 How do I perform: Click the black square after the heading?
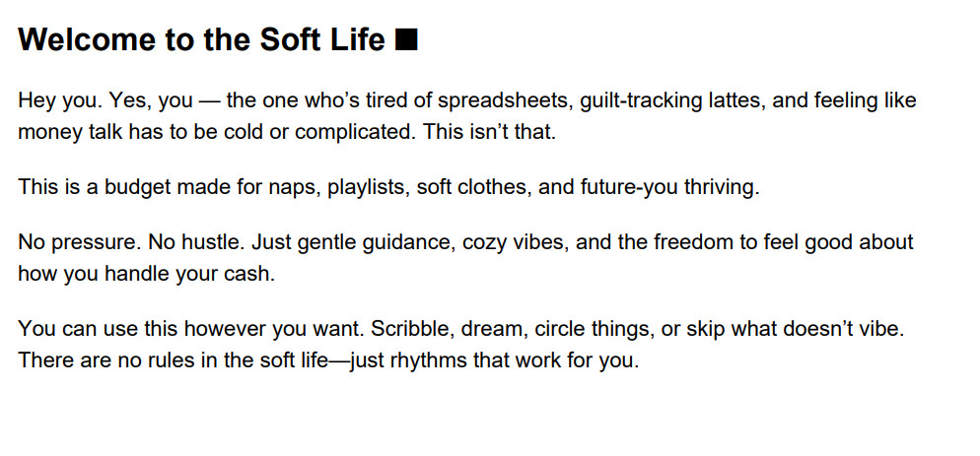[406, 40]
